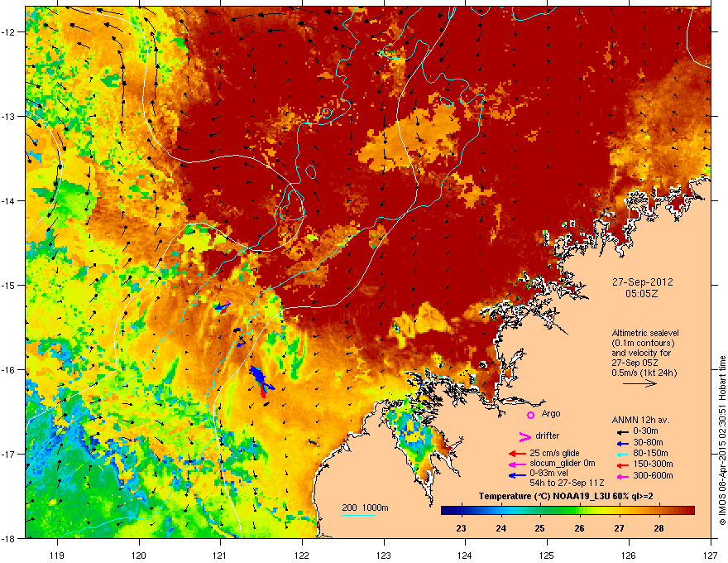Click the blue 0-93m vel arrow
Image resolution: width=728 pixels, height=563 pixels.
pos(517,475)
